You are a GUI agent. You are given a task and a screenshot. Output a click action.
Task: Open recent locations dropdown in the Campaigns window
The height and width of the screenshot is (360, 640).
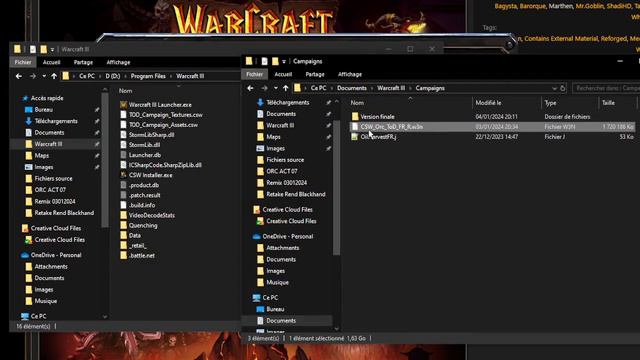click(276, 88)
